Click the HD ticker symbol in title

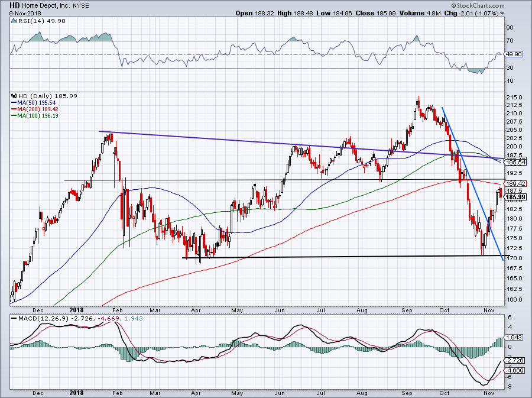(x=15, y=5)
